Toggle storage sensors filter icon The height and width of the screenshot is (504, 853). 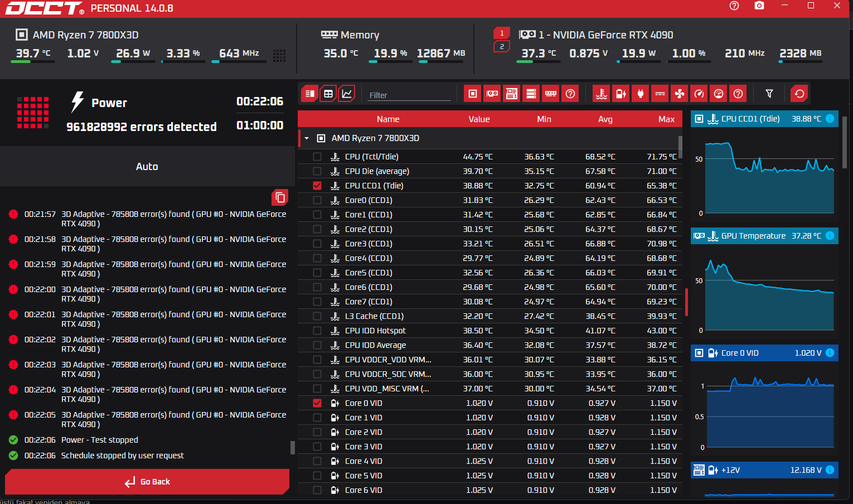tap(531, 94)
